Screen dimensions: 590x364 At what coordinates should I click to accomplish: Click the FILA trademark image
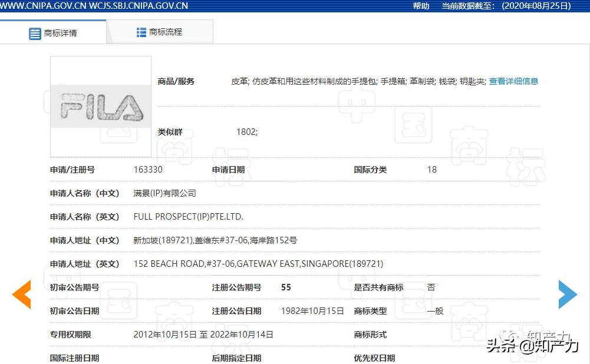[100, 107]
